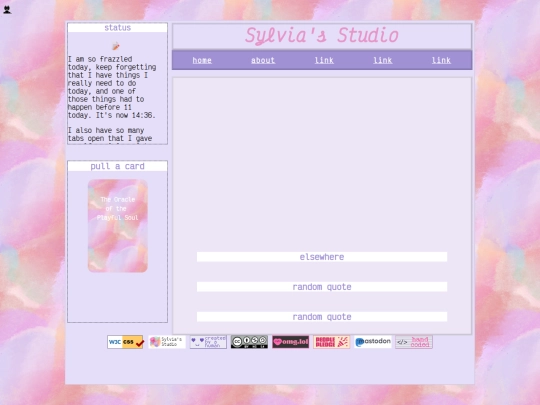The width and height of the screenshot is (540, 405).
Task: Click the 'pull a card' heading
Action: 117,166
